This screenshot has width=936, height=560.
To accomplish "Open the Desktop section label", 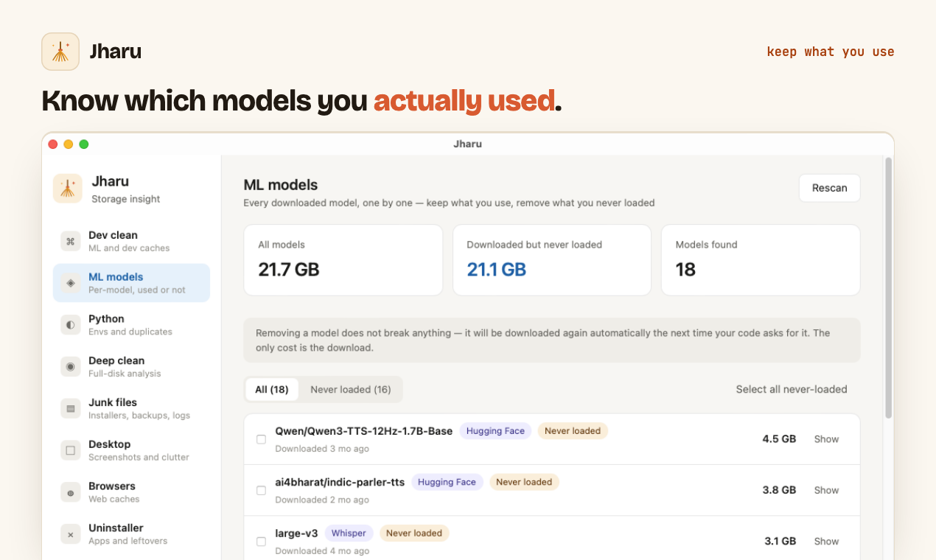I will (x=110, y=444).
